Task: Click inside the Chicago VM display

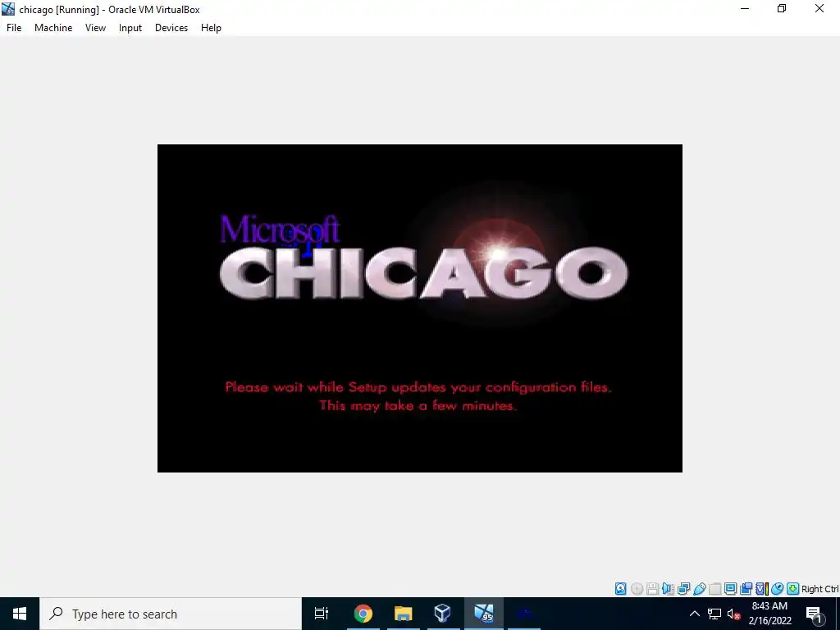Action: pyautogui.click(x=419, y=308)
